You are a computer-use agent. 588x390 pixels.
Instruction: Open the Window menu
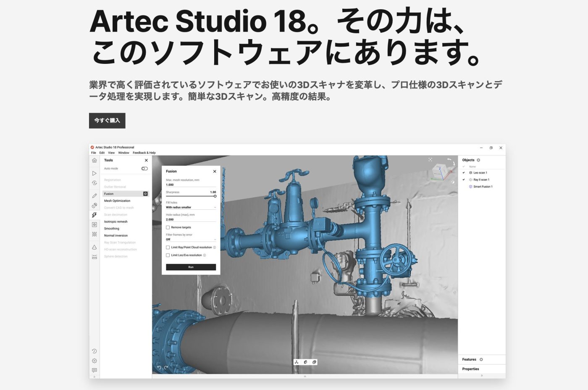pos(124,153)
